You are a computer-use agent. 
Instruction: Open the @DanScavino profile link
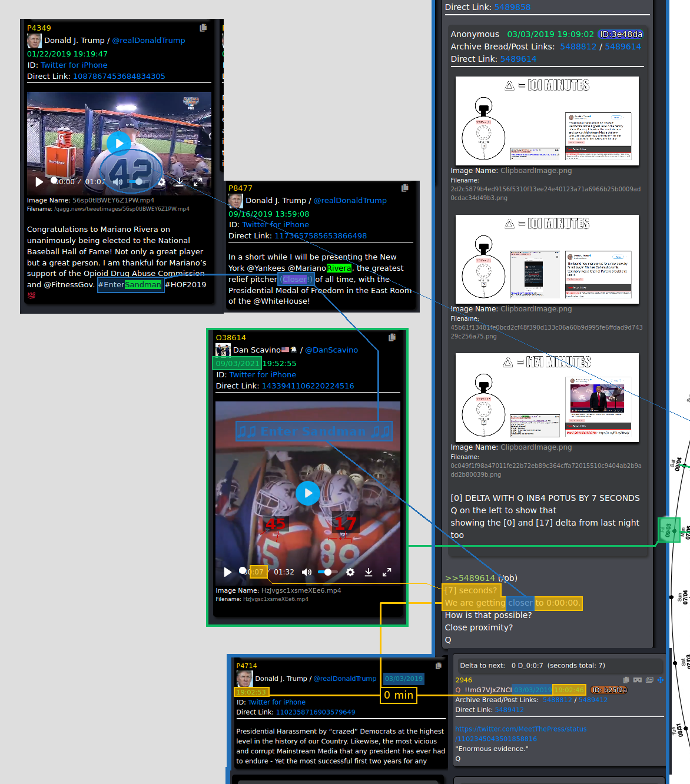(x=331, y=350)
